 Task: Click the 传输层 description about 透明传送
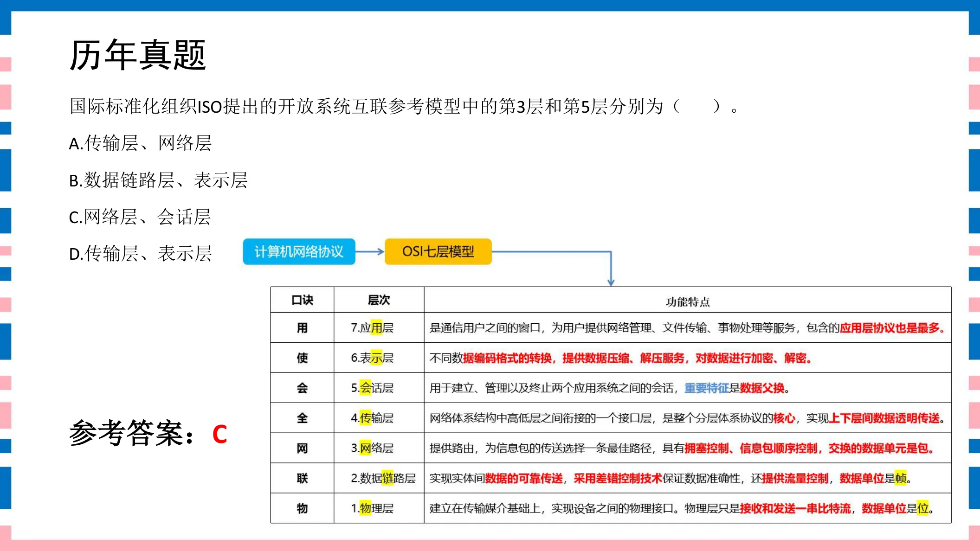687,418
